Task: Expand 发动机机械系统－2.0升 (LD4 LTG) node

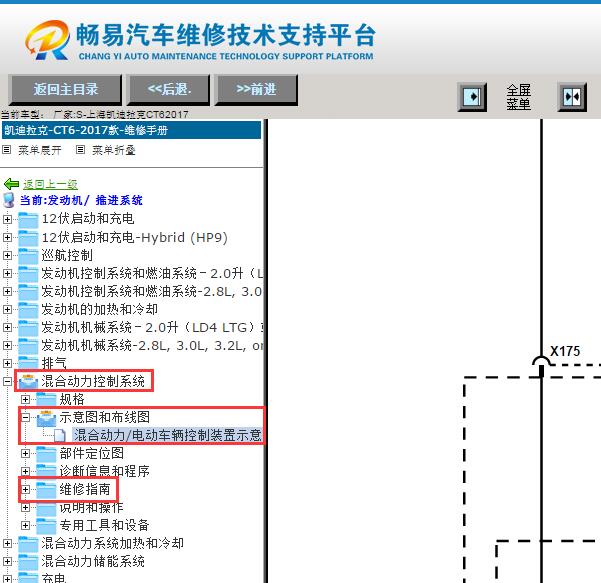Action: [7, 328]
